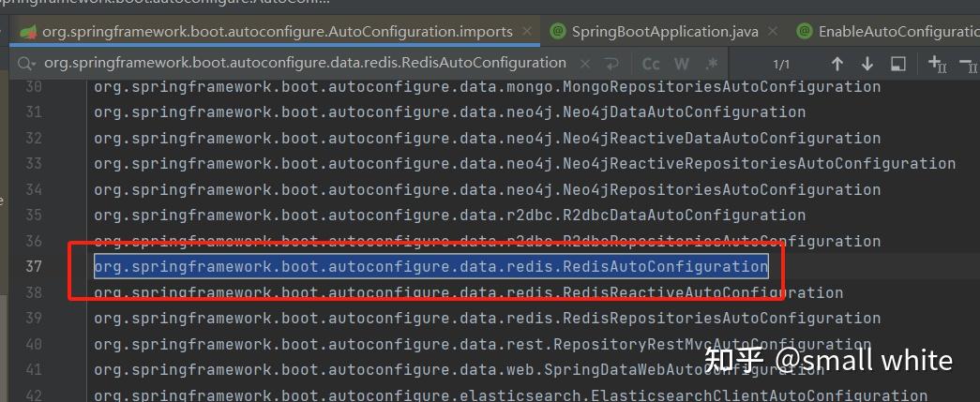Close the SpringBootApplication.java tab
Image resolution: width=980 pixels, height=402 pixels.
coord(775,31)
